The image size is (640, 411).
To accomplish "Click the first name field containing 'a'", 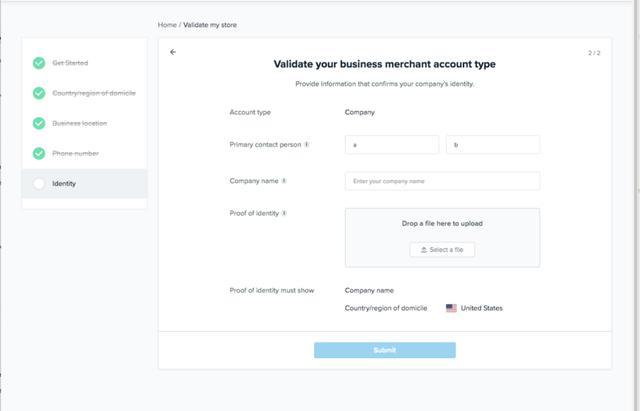I will [391, 145].
